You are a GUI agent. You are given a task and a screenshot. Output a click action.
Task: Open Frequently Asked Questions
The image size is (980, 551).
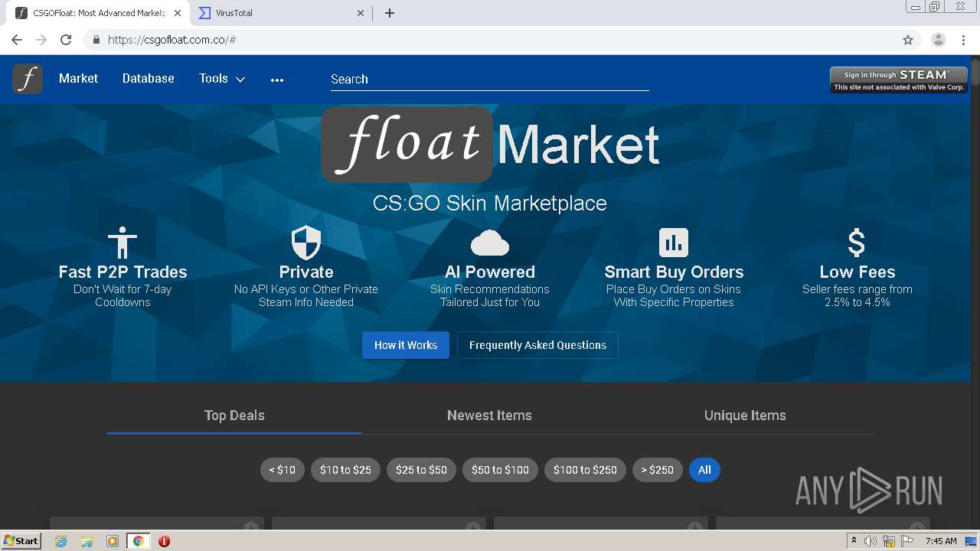[x=537, y=345]
